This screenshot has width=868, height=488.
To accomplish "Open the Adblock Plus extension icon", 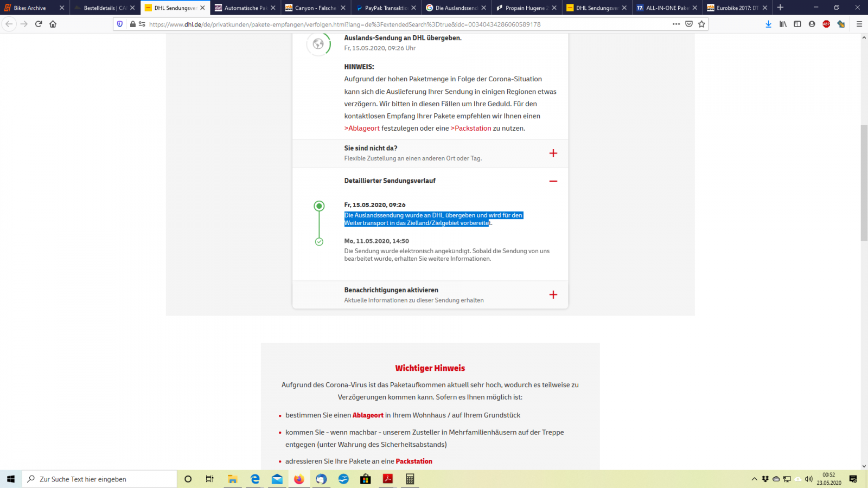I will point(826,24).
